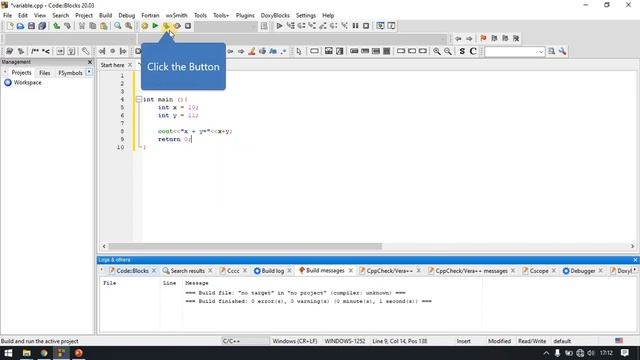Click the wrench options icon beside search box

[562, 51]
